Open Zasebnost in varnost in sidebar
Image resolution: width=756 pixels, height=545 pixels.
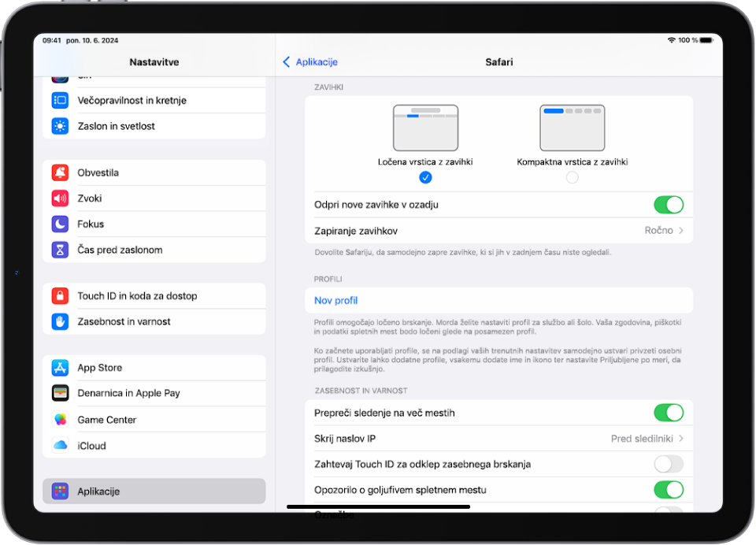[154, 321]
